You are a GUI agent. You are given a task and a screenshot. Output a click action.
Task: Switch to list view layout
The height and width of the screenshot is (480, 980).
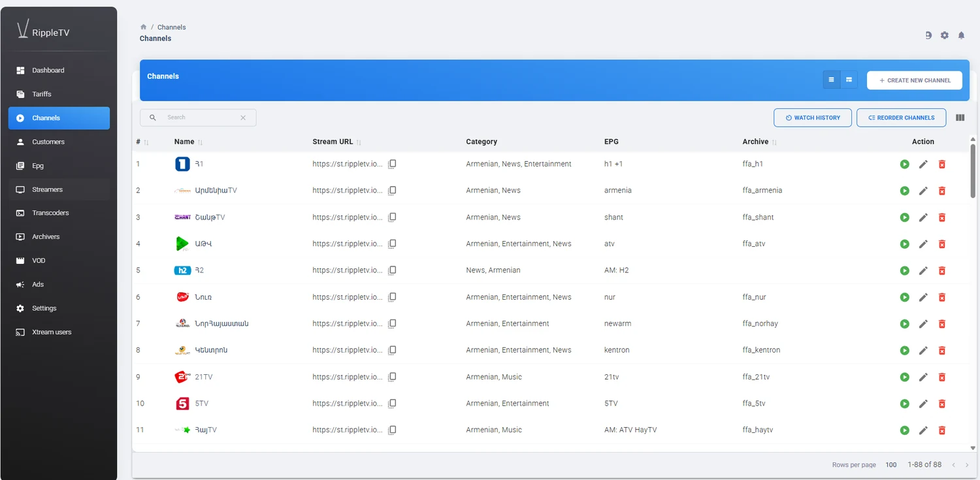(832, 80)
